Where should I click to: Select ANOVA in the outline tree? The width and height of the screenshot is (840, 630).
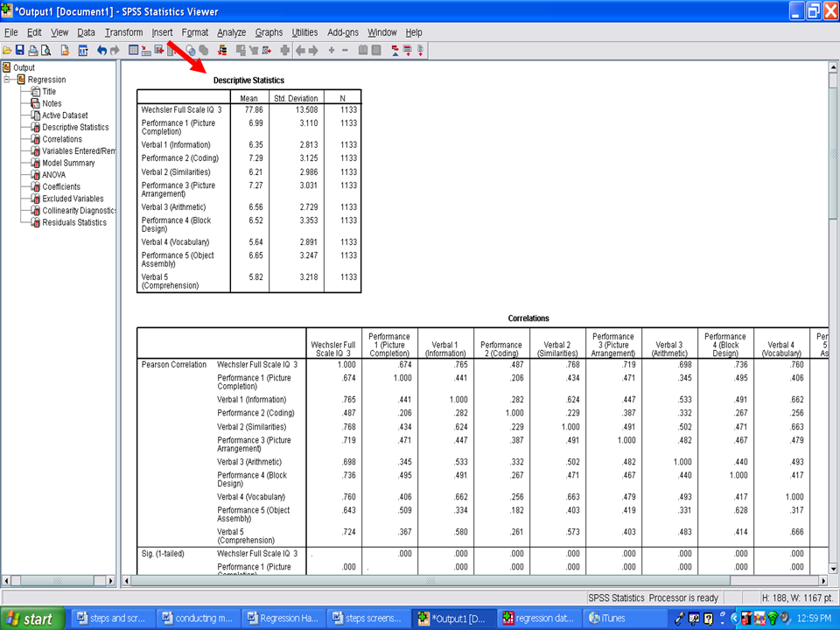[x=53, y=175]
